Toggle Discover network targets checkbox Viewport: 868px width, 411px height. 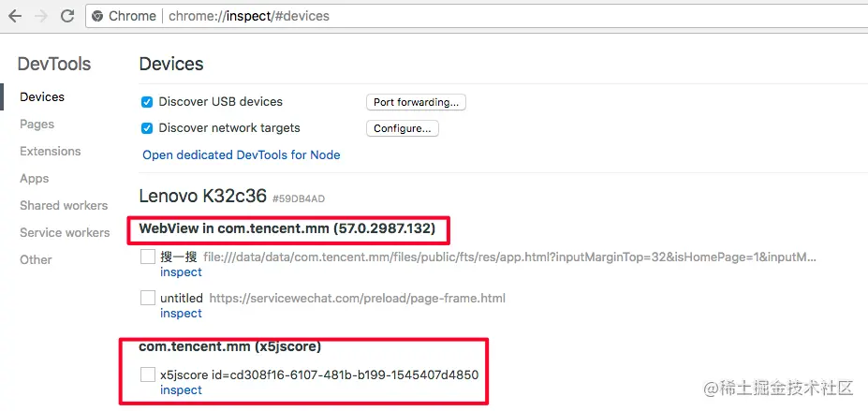click(x=147, y=128)
